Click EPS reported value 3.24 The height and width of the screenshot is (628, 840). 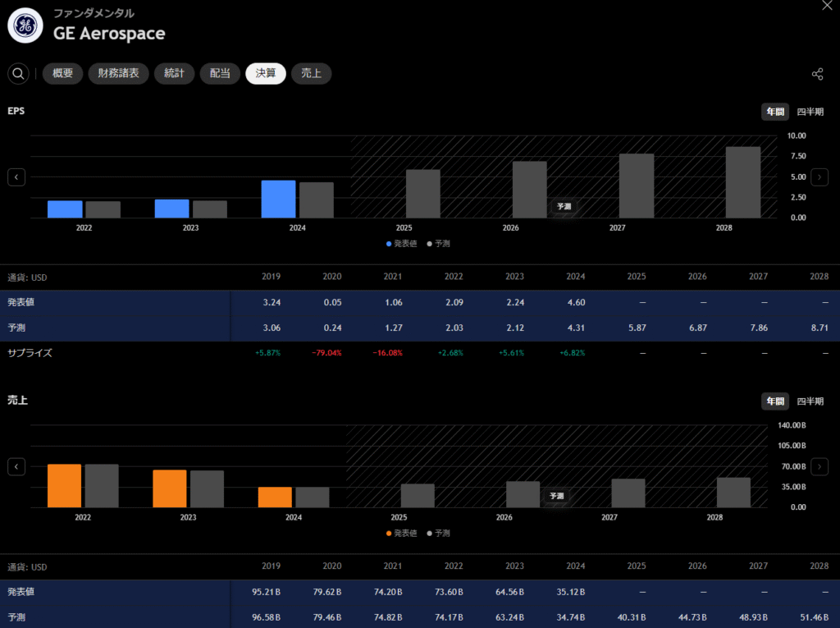272,302
